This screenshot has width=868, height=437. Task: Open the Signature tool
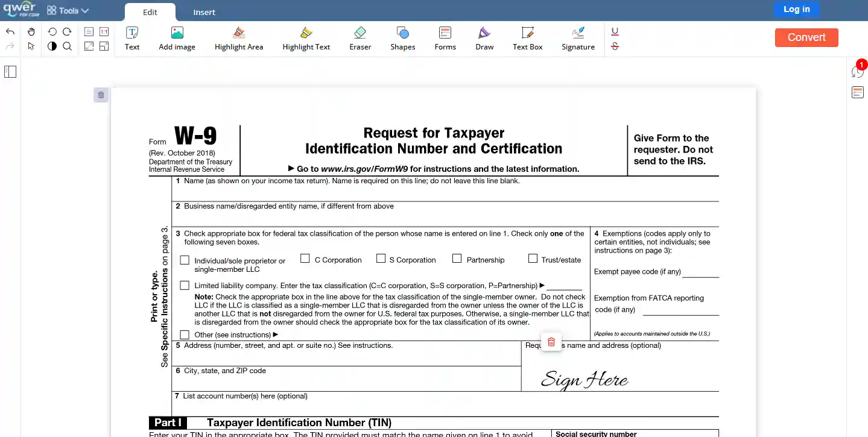pos(578,39)
